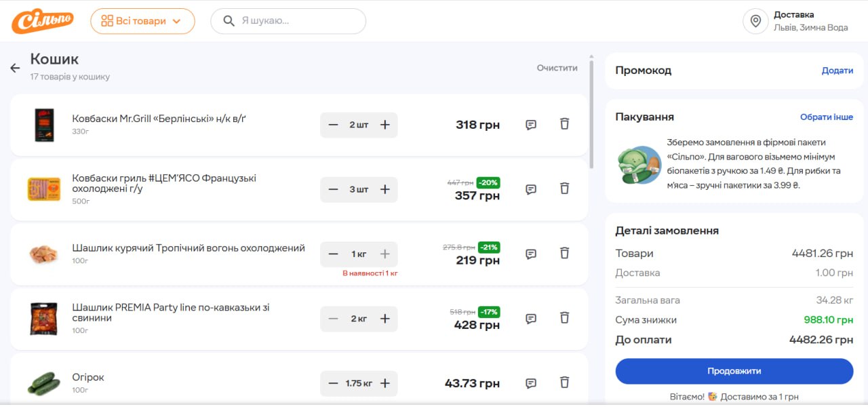Add comment to Огірок item
Screen dimensions: 868x407
tap(531, 383)
